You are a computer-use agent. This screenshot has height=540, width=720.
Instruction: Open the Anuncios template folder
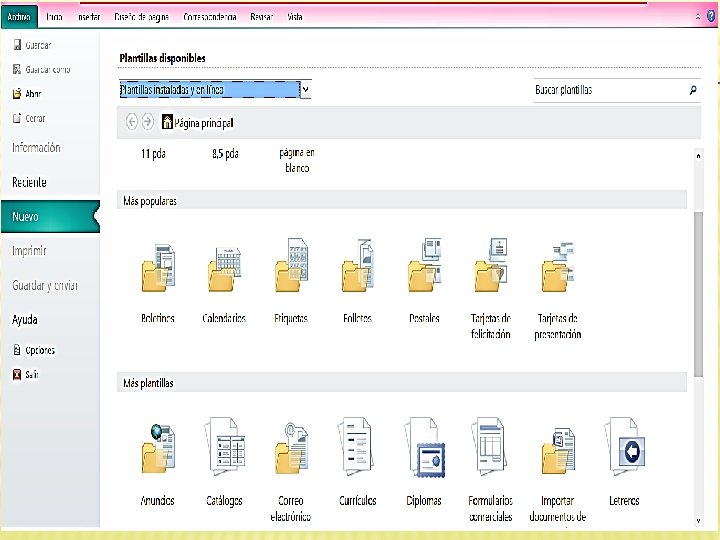click(158, 449)
